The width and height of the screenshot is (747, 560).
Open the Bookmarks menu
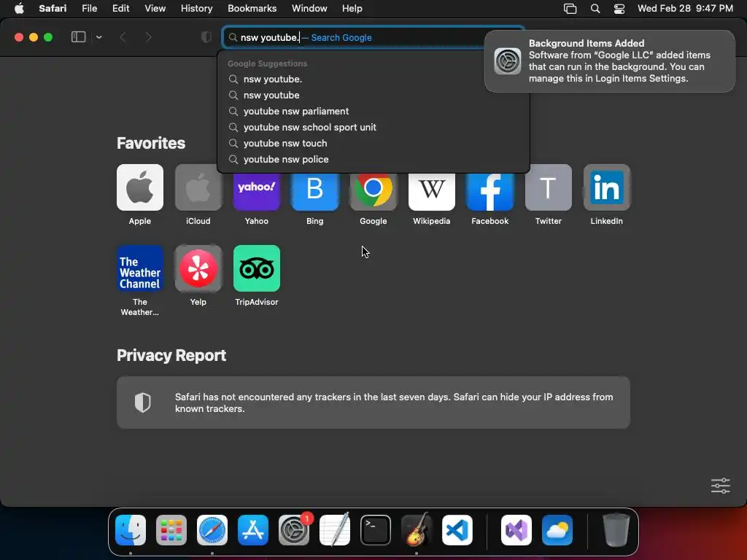(x=252, y=9)
